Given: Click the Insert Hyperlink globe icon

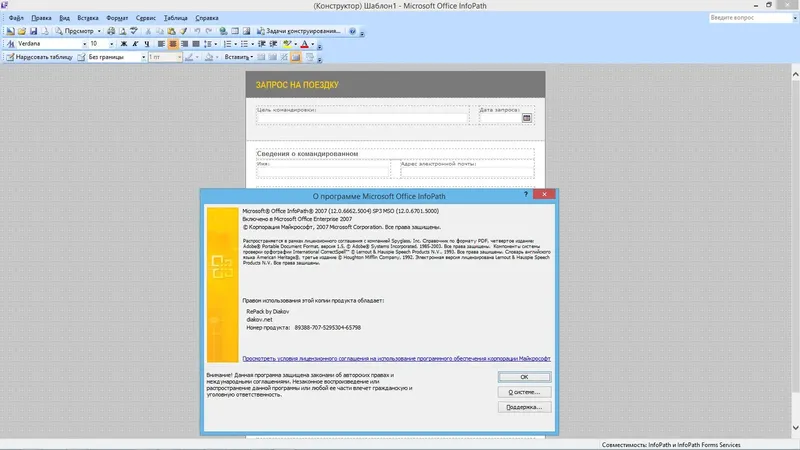Looking at the screenshot, I should [x=223, y=31].
